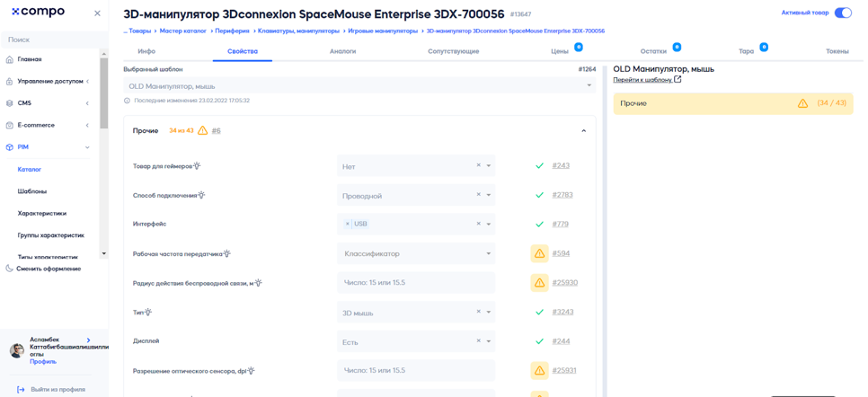This screenshot has height=397, width=868.
Task: Click hint bulb next to Разрешение оптического сенсора
Action: click(x=251, y=370)
